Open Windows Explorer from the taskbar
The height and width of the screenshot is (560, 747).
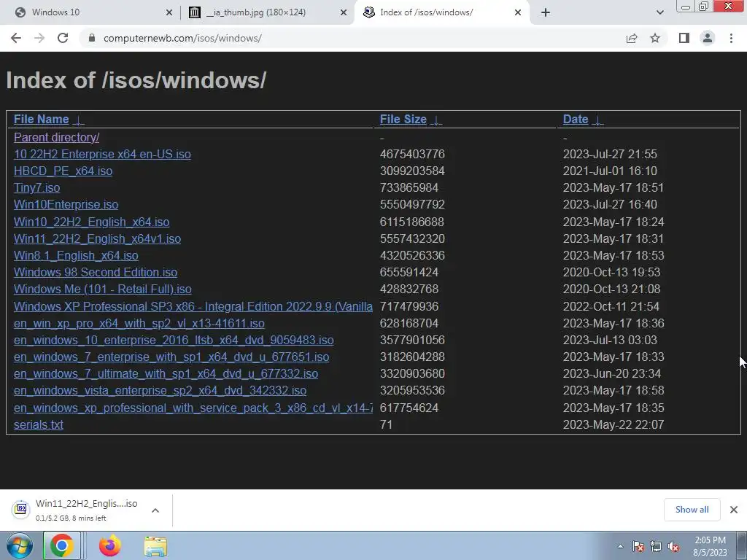click(155, 546)
